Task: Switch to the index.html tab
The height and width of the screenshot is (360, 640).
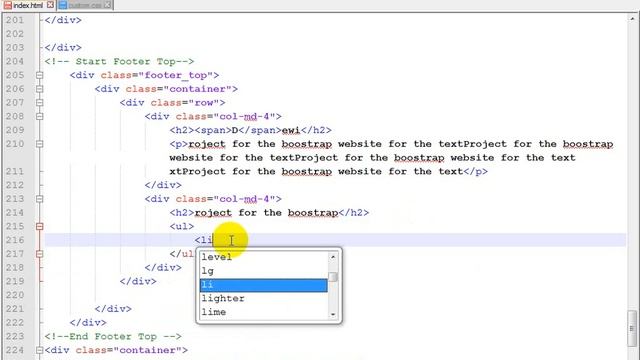Action: click(28, 5)
